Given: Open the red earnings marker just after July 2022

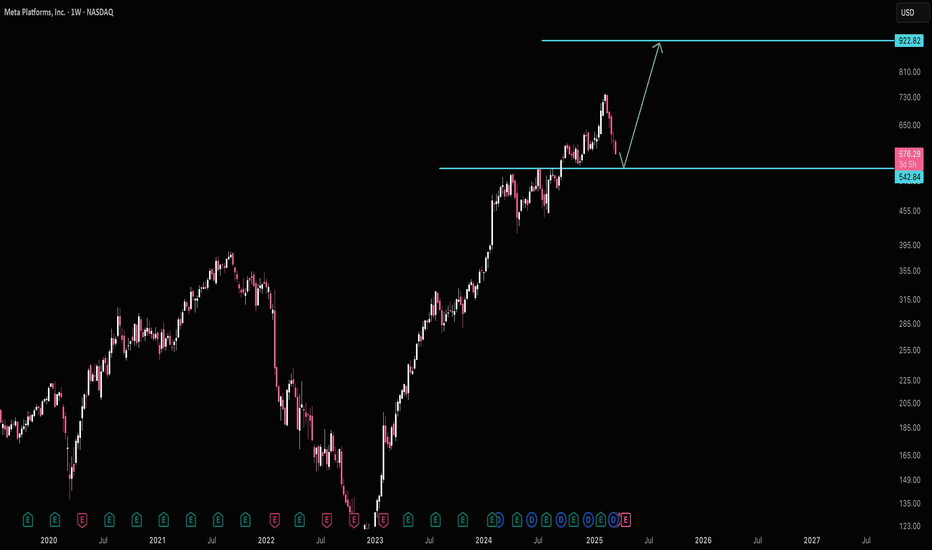Looking at the screenshot, I should tap(327, 520).
